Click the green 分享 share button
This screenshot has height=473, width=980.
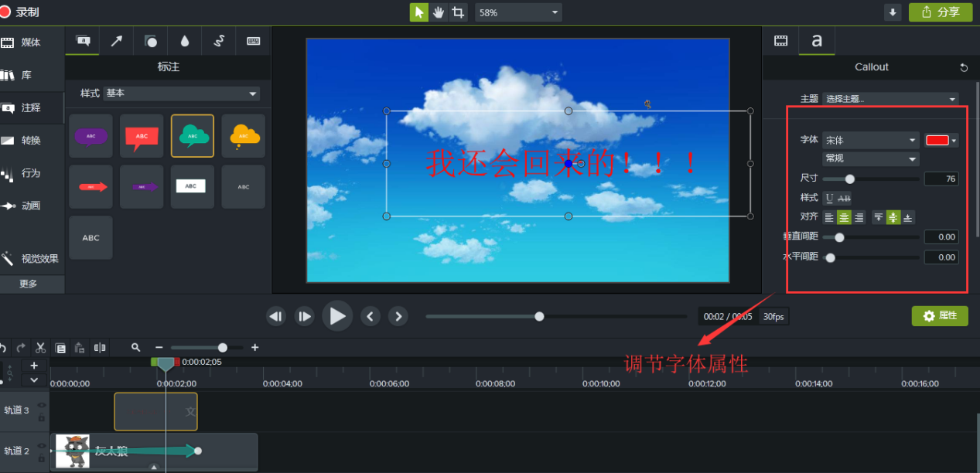coord(941,12)
